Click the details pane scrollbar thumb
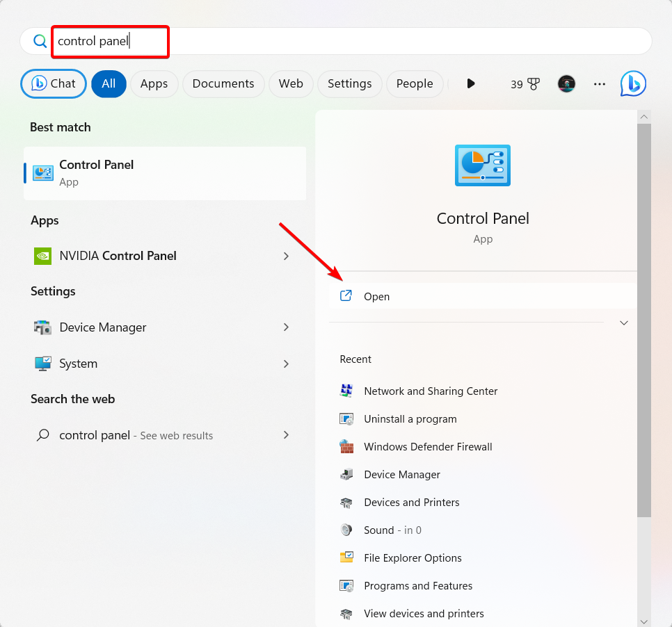Viewport: 672px width, 627px height. (x=643, y=320)
